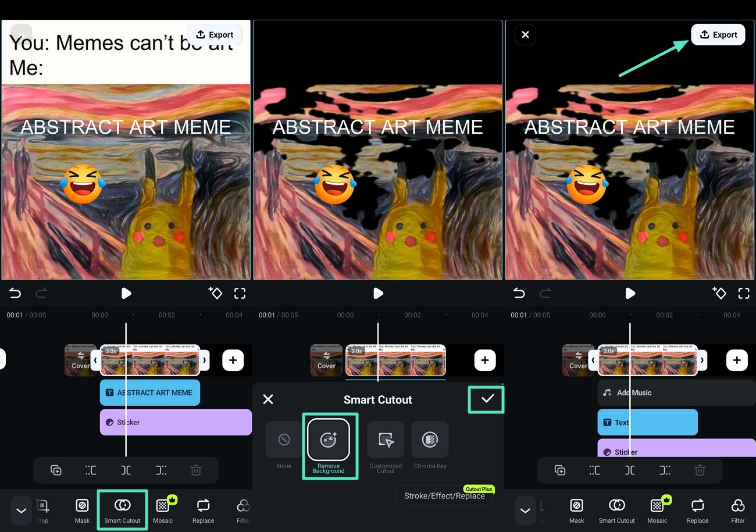Select the Chroma Key option
The image size is (756, 532).
[x=430, y=447]
